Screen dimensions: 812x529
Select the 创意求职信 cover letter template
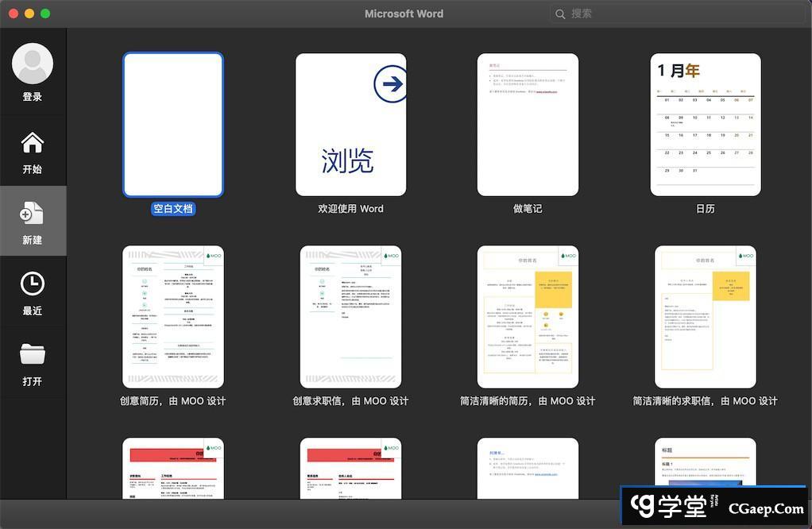(x=350, y=316)
